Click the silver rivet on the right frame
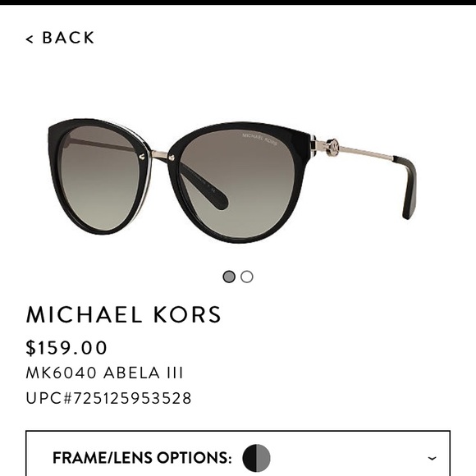Viewport: 476px width, 476px height. 172,158
